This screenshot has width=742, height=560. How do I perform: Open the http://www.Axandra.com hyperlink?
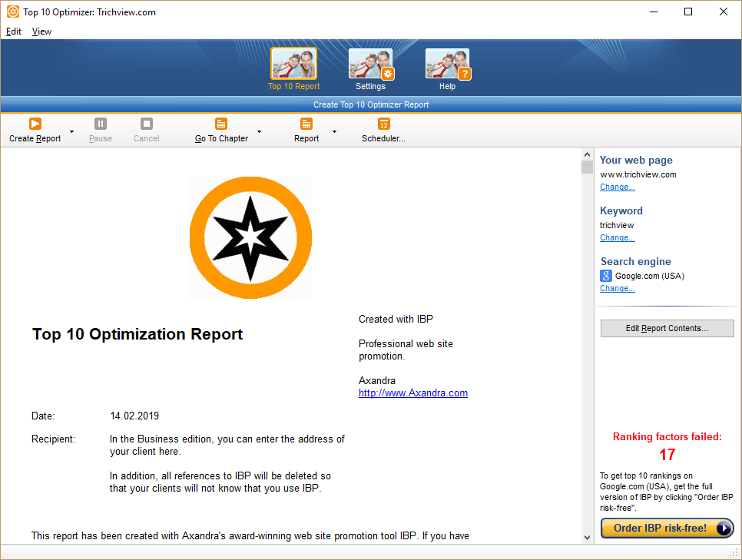click(x=412, y=393)
